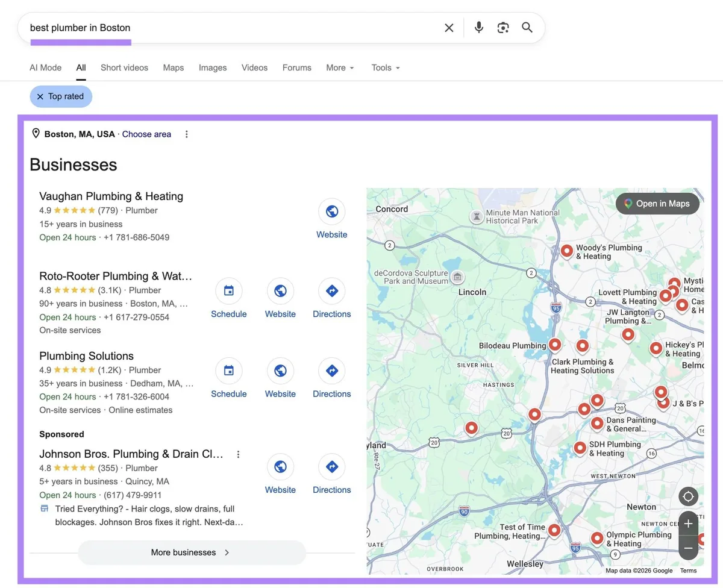Click Plumbing Solutions phone +1 781-326-6004
This screenshot has width=723, height=588.
tap(136, 396)
